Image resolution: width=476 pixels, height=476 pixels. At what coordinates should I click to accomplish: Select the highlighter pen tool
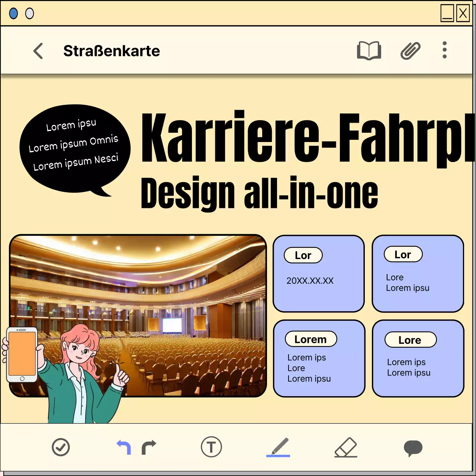[x=278, y=447]
